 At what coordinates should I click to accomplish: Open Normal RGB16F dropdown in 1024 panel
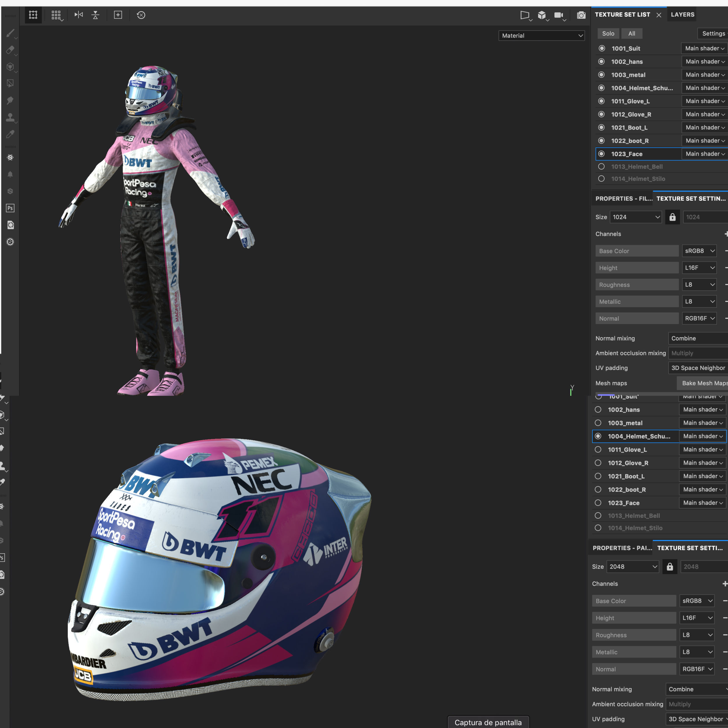pyautogui.click(x=699, y=318)
